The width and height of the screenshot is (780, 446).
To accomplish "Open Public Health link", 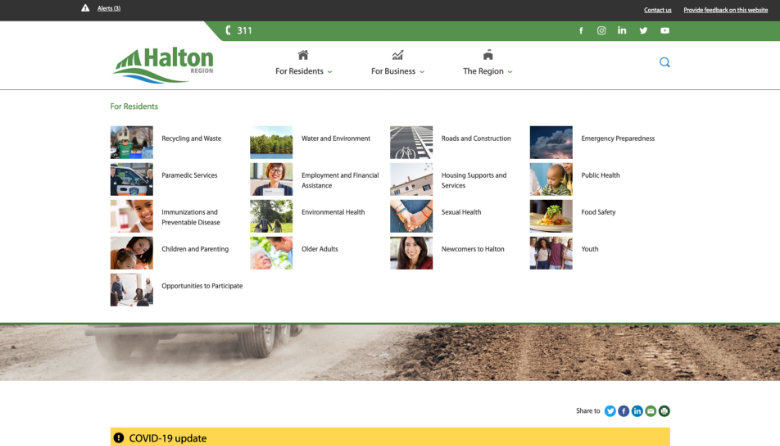I will 600,175.
